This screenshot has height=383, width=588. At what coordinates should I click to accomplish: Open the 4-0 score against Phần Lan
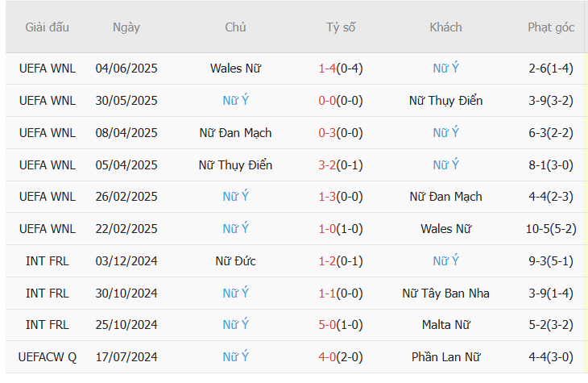[328, 357]
